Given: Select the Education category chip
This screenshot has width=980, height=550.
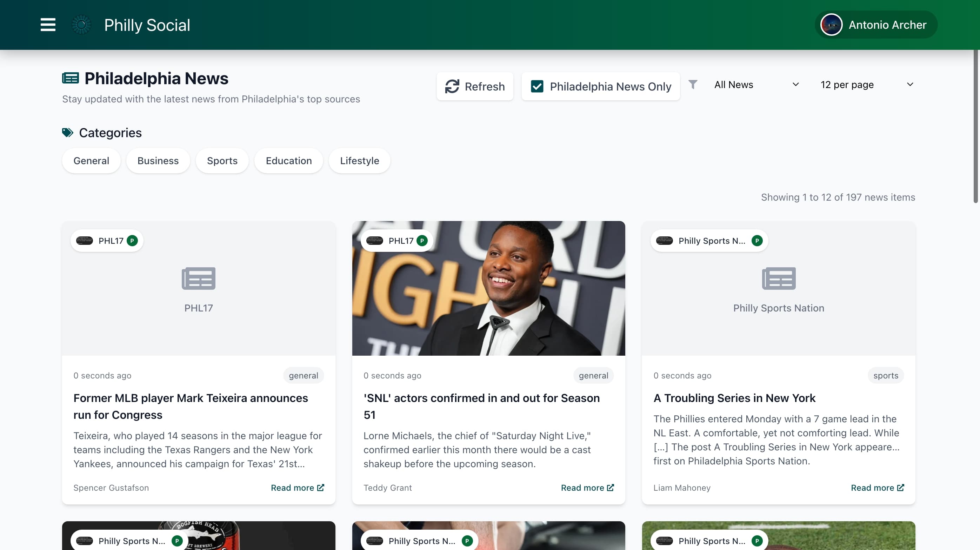Looking at the screenshot, I should (x=288, y=161).
